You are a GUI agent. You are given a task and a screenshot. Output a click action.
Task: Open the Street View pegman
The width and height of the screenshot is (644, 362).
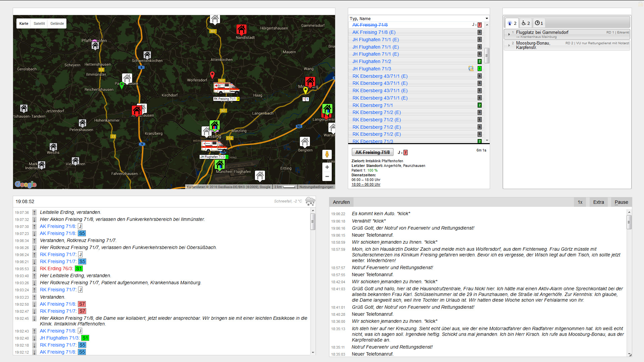coord(327,155)
